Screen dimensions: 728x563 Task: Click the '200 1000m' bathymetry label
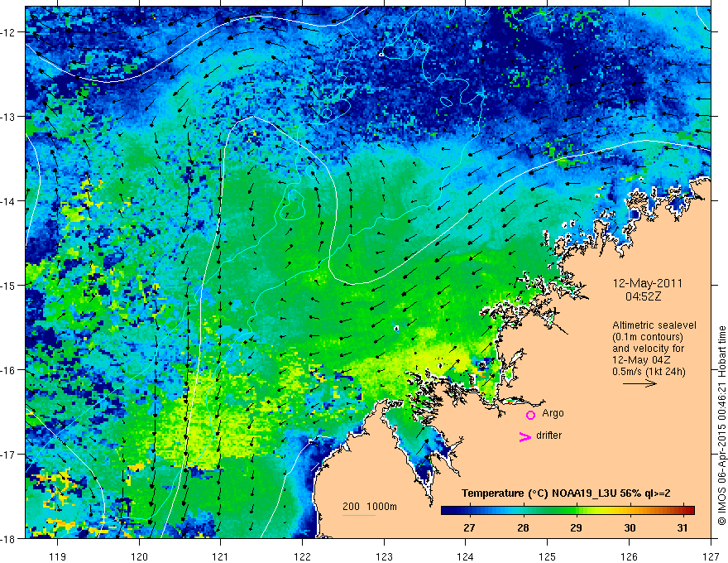pos(370,507)
